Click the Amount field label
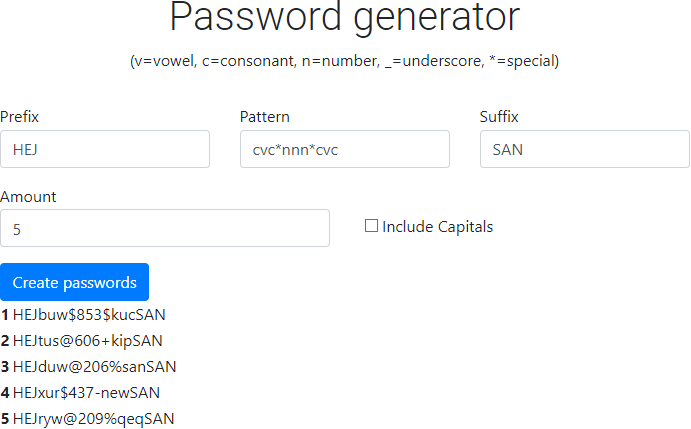This screenshot has width=691, height=429. point(28,197)
